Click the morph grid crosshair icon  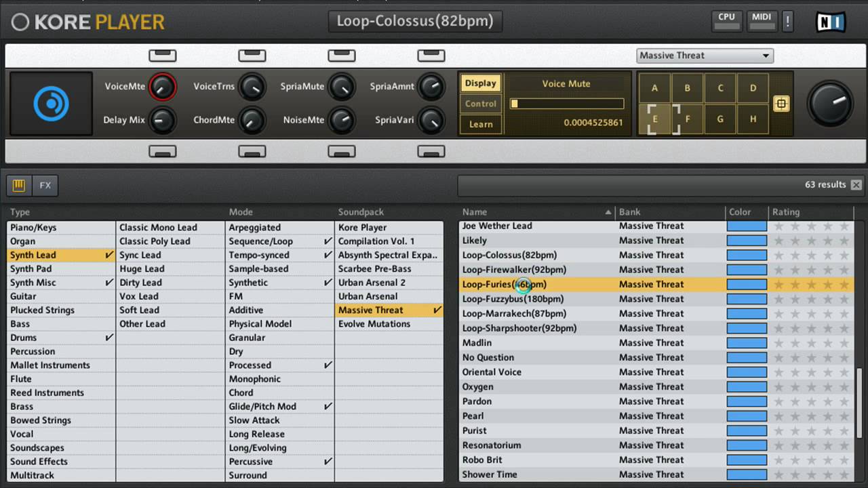[x=781, y=104]
